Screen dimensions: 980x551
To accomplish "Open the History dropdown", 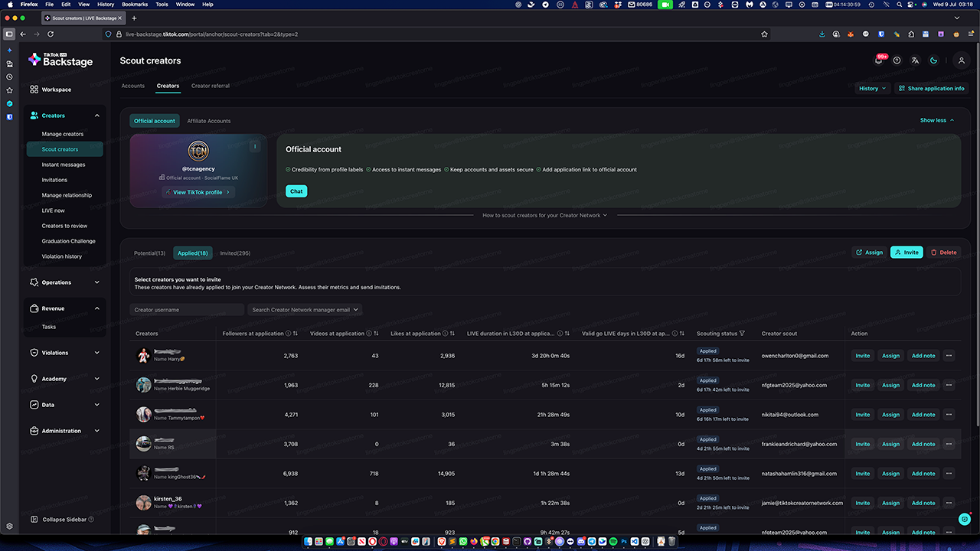I will click(x=872, y=88).
